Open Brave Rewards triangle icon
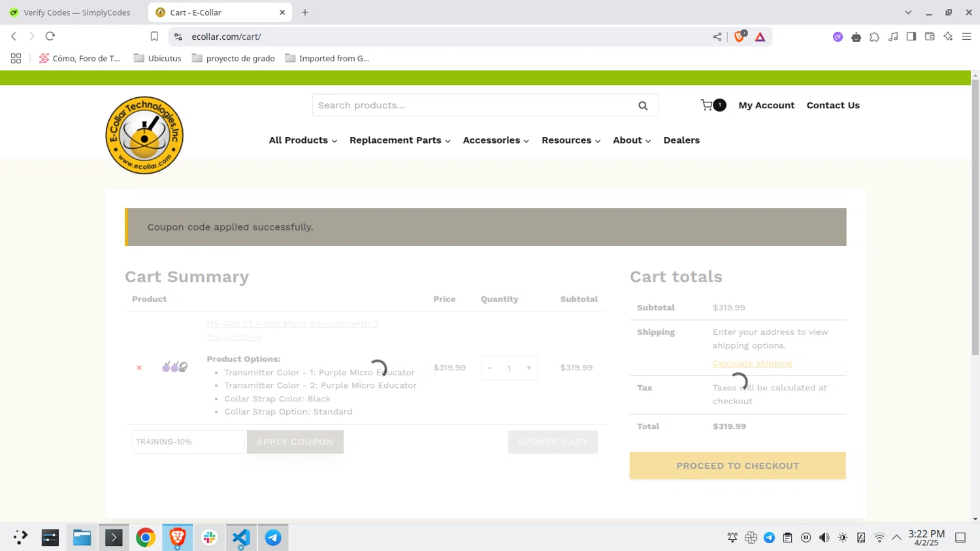Image resolution: width=980 pixels, height=551 pixels. click(760, 37)
